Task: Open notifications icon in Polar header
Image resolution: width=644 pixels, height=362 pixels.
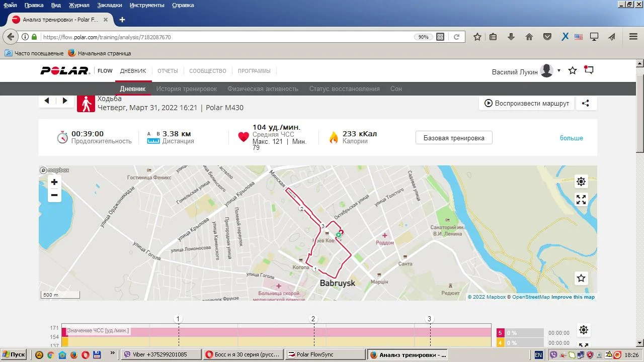Action: [x=589, y=70]
